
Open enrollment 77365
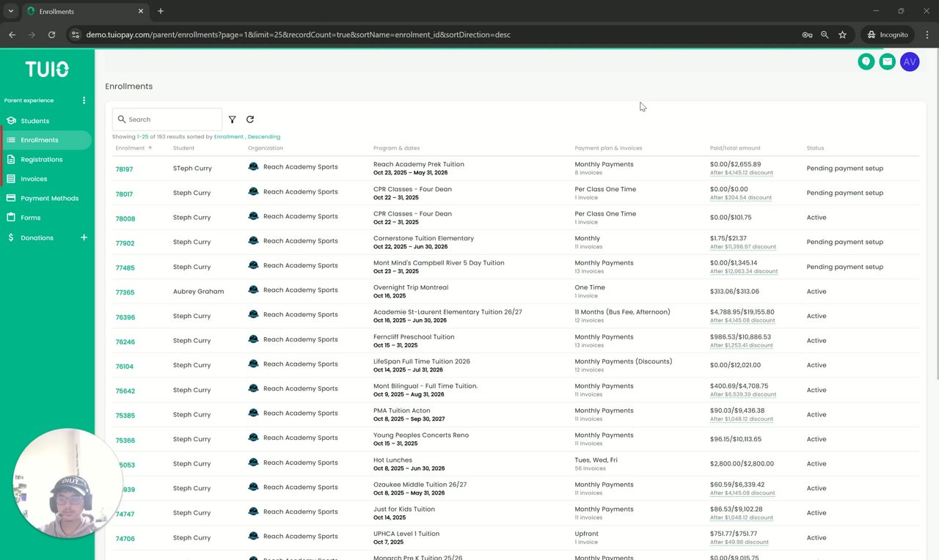coord(125,292)
